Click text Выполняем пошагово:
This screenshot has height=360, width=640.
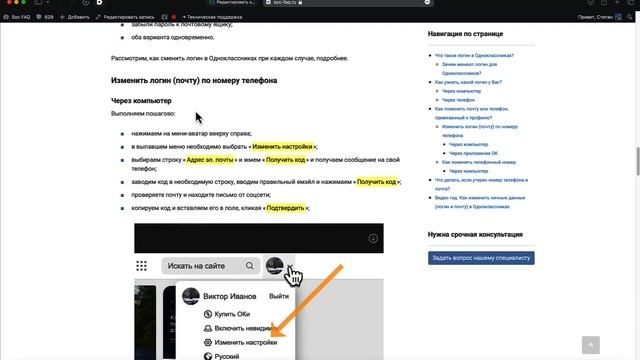pyautogui.click(x=143, y=113)
